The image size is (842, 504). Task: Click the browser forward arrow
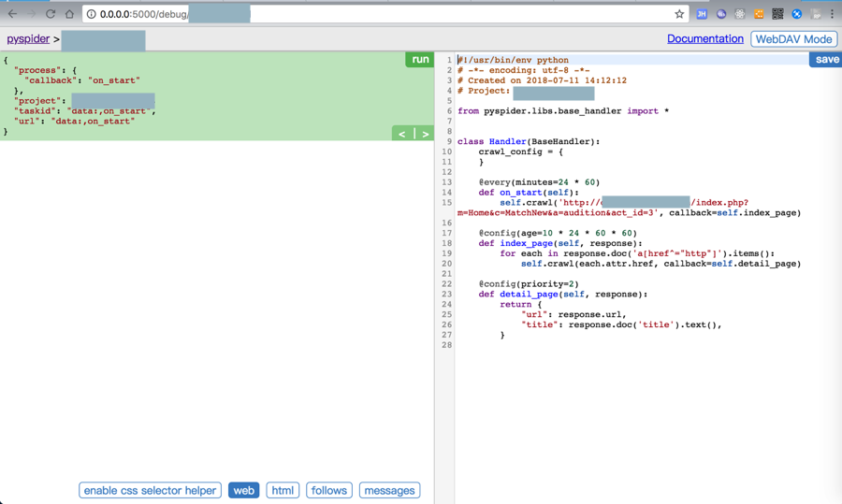point(31,14)
